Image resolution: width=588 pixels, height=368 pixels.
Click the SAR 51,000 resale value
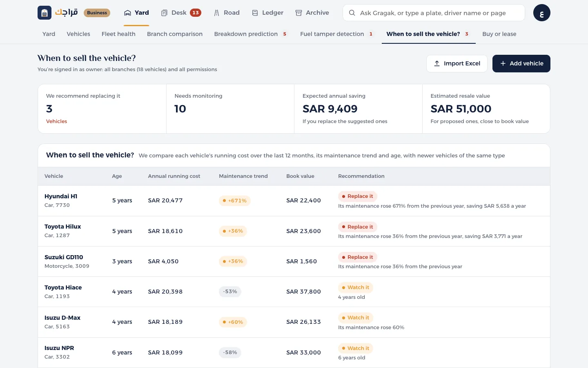point(461,109)
